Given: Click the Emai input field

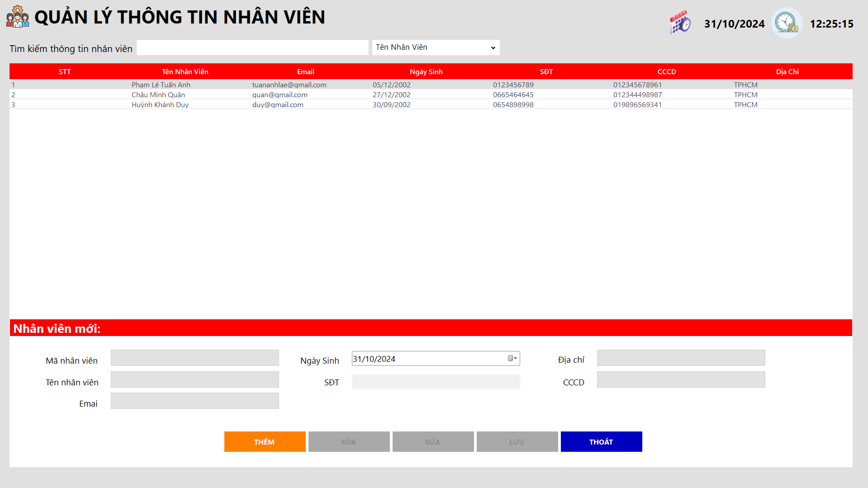Looking at the screenshot, I should (x=195, y=401).
